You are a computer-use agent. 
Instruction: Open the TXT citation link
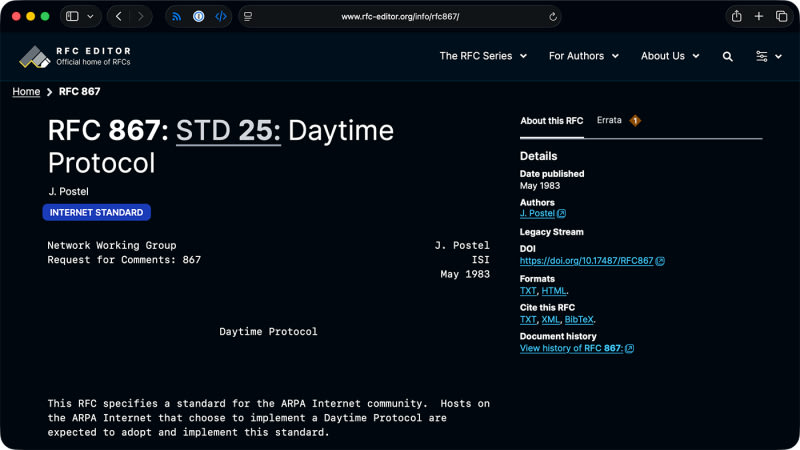coord(528,319)
